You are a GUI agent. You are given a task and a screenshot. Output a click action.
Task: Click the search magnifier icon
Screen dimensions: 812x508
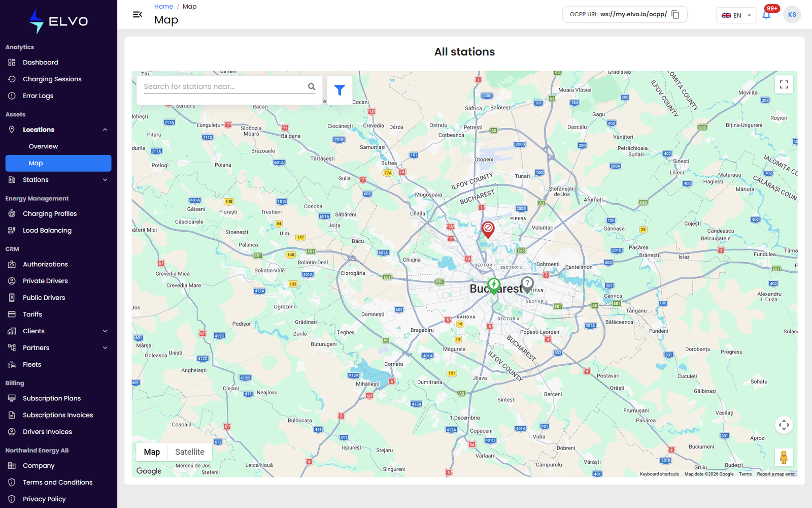click(312, 86)
